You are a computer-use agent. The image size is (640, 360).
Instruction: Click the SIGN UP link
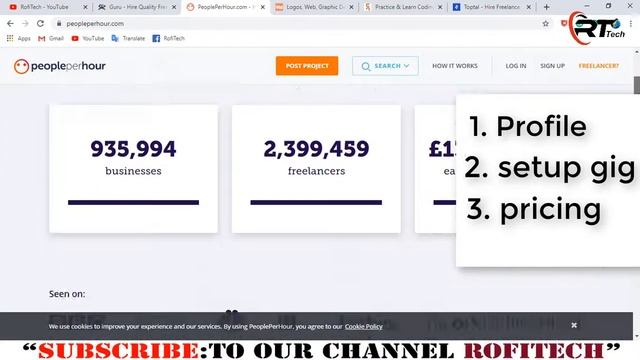[552, 66]
